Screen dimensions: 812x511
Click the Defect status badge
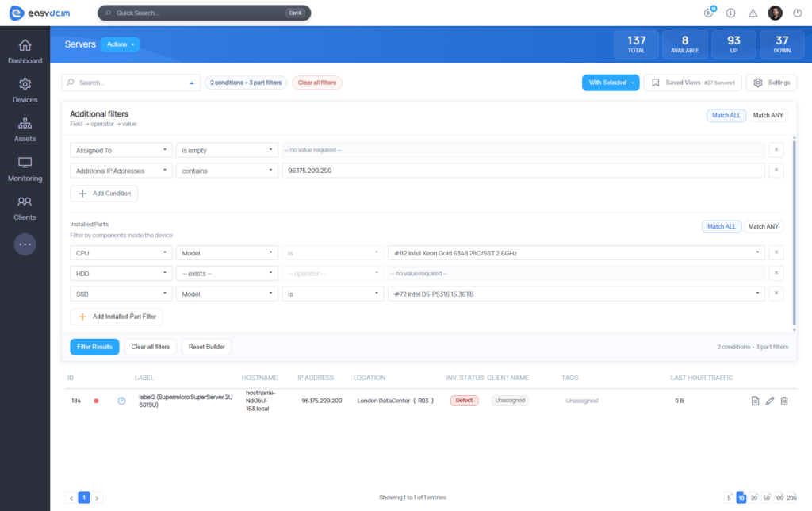464,401
